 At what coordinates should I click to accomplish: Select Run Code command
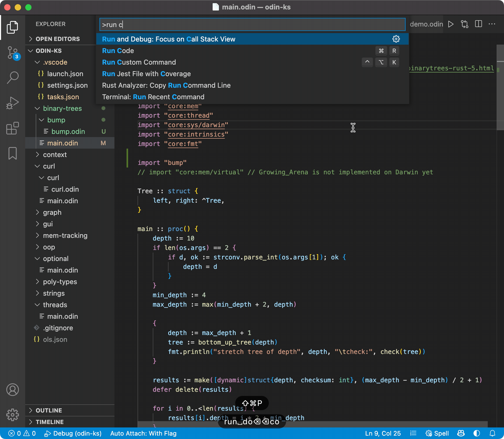point(253,51)
